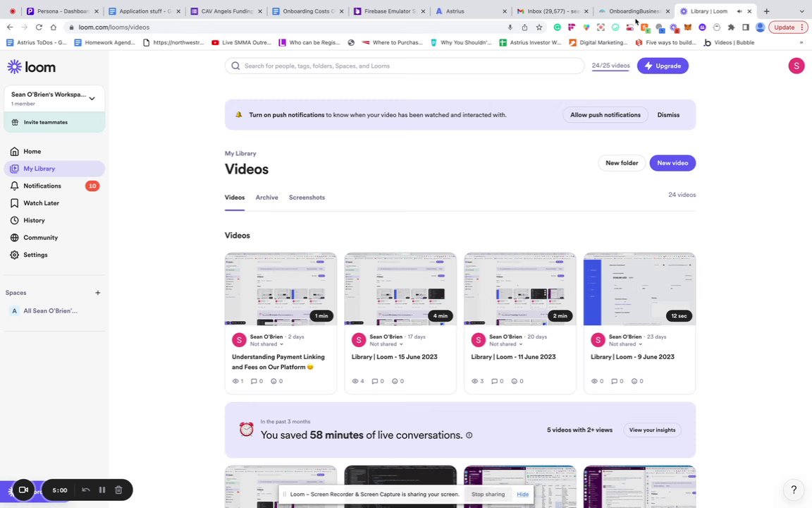This screenshot has width=812, height=508.
Task: Reload the browser page
Action: pyautogui.click(x=39, y=27)
